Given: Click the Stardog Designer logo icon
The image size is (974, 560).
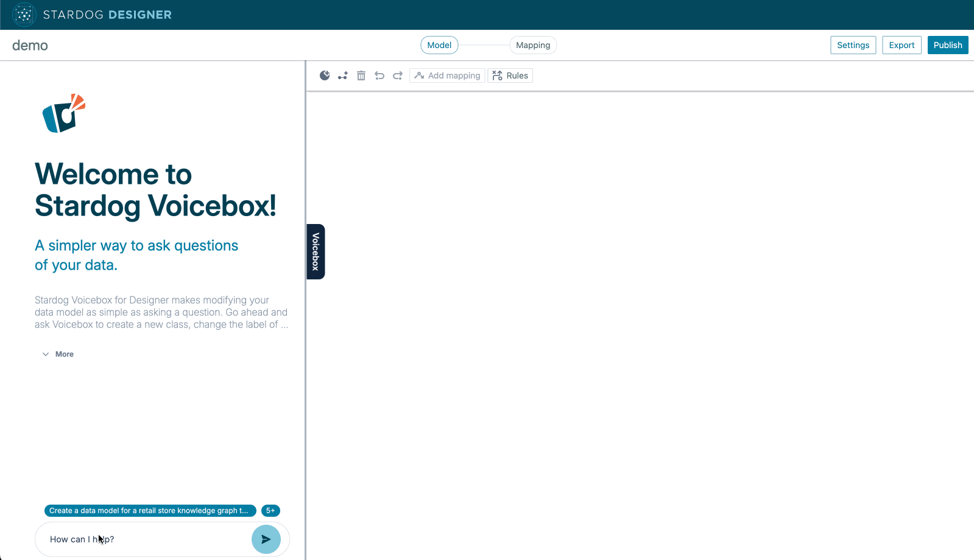Looking at the screenshot, I should [24, 15].
